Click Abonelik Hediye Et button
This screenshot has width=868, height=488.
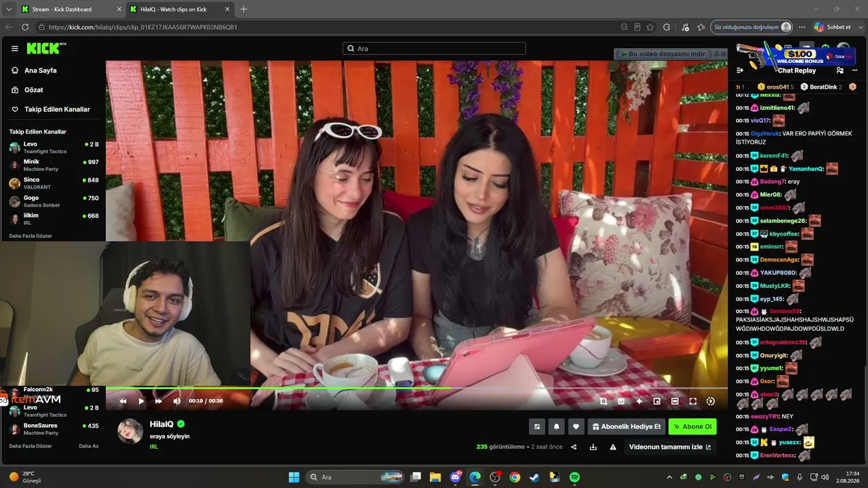point(627,426)
